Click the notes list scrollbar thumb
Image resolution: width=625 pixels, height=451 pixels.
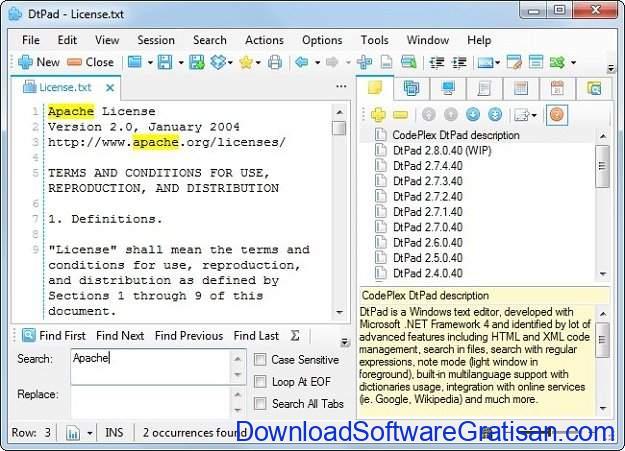[602, 166]
